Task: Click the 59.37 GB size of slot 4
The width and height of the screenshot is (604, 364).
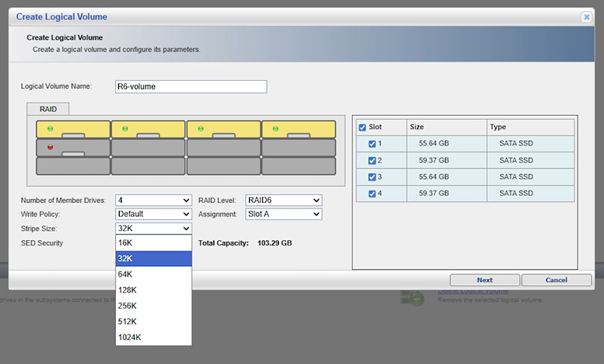Action: [434, 193]
